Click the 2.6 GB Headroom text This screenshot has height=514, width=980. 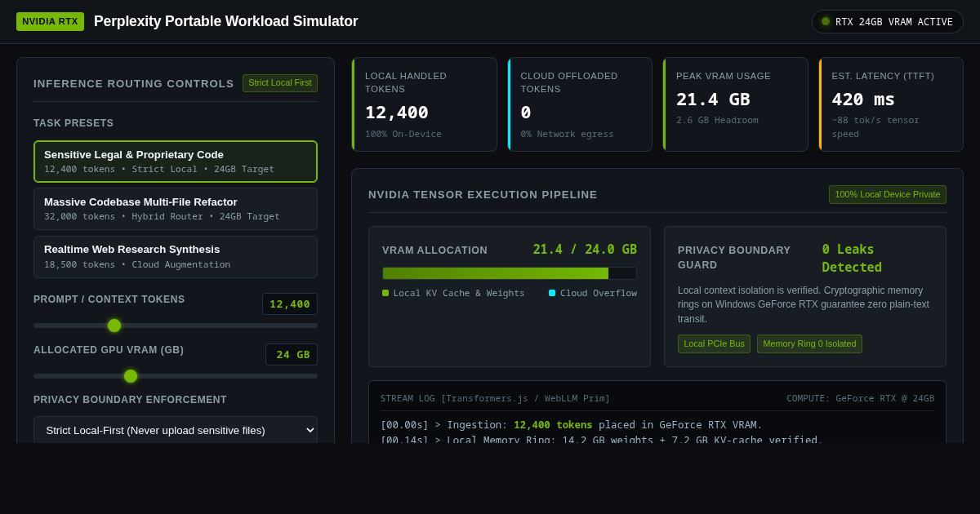tap(717, 120)
